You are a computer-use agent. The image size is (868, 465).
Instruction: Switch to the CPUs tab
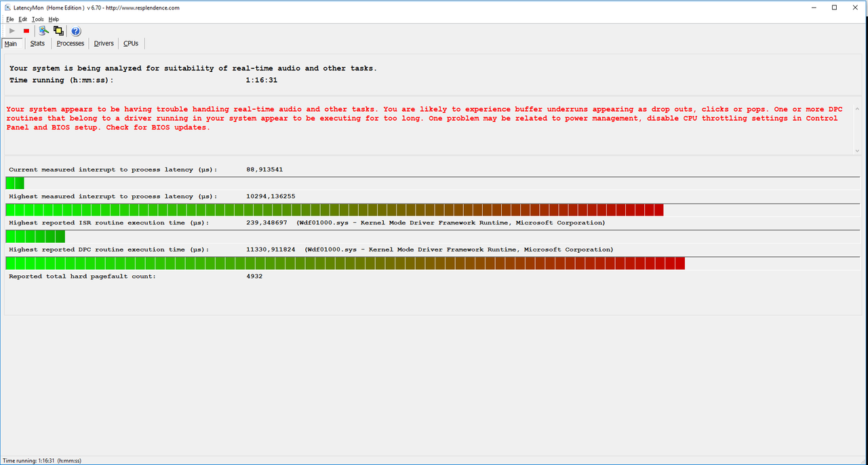coord(131,43)
